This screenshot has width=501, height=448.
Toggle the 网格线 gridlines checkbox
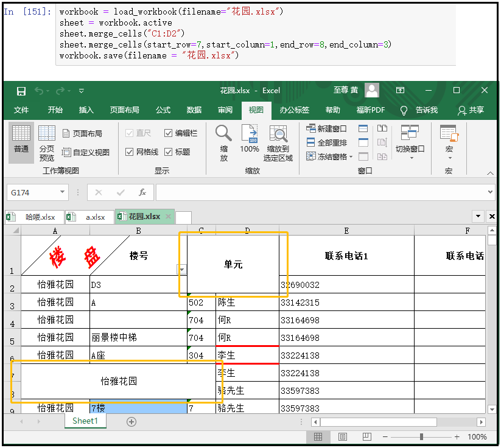130,152
